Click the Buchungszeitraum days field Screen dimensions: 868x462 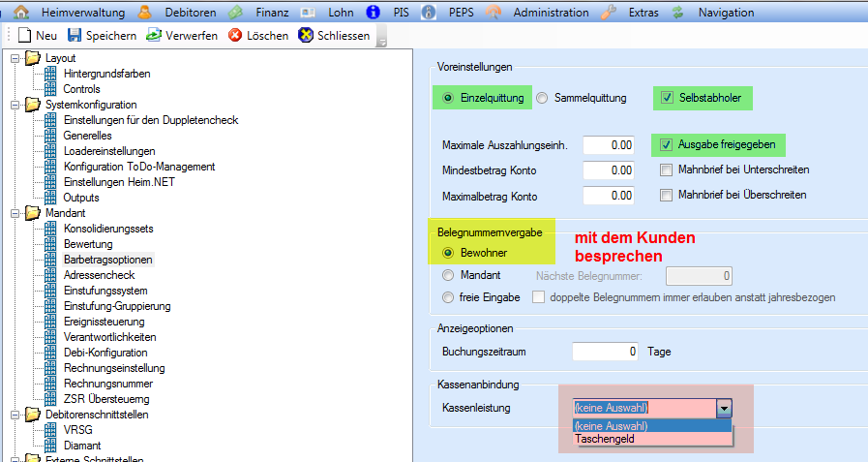605,352
